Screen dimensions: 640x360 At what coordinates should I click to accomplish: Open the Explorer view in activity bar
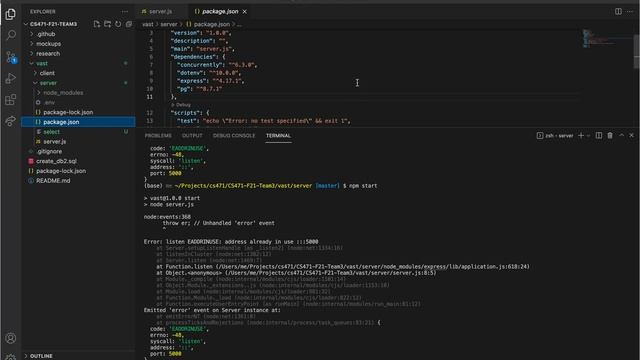click(x=11, y=14)
